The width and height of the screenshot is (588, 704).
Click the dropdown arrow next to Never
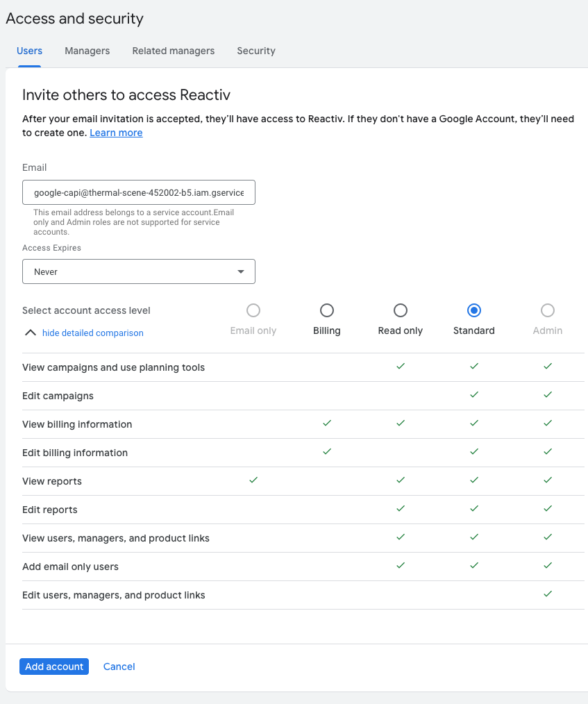[241, 271]
